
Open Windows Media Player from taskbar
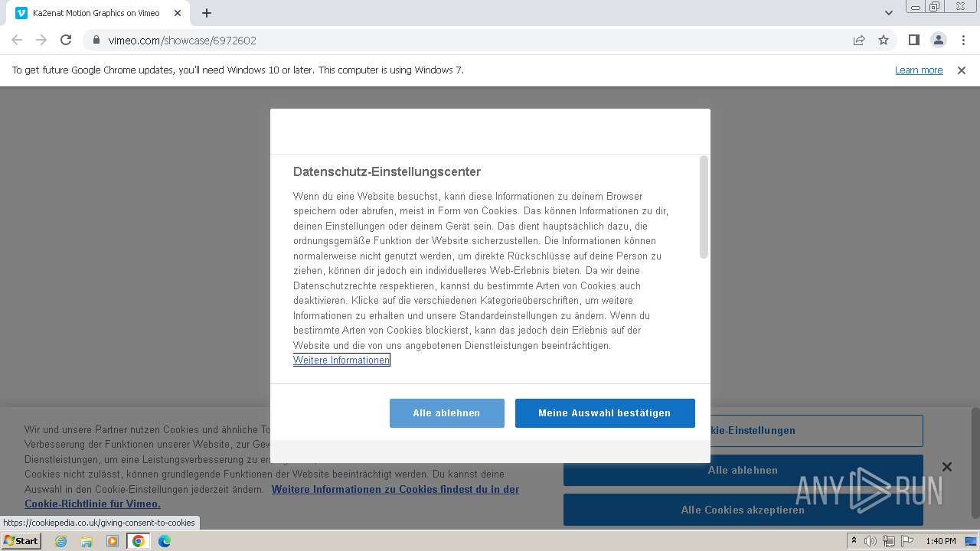[x=113, y=541]
